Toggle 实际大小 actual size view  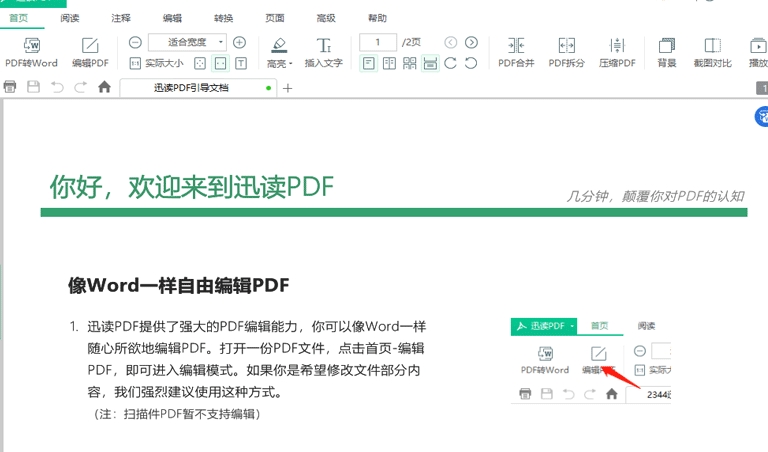pyautogui.click(x=156, y=63)
